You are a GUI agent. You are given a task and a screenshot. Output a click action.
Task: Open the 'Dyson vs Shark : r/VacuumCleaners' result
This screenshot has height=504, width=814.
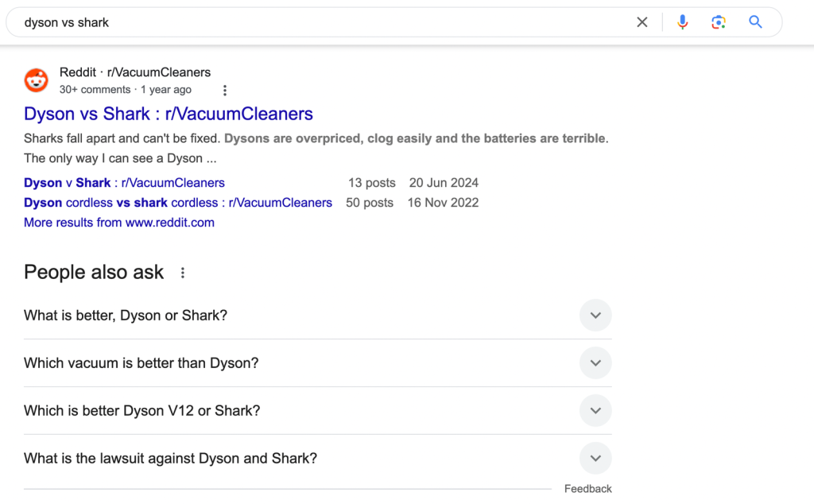pos(168,114)
